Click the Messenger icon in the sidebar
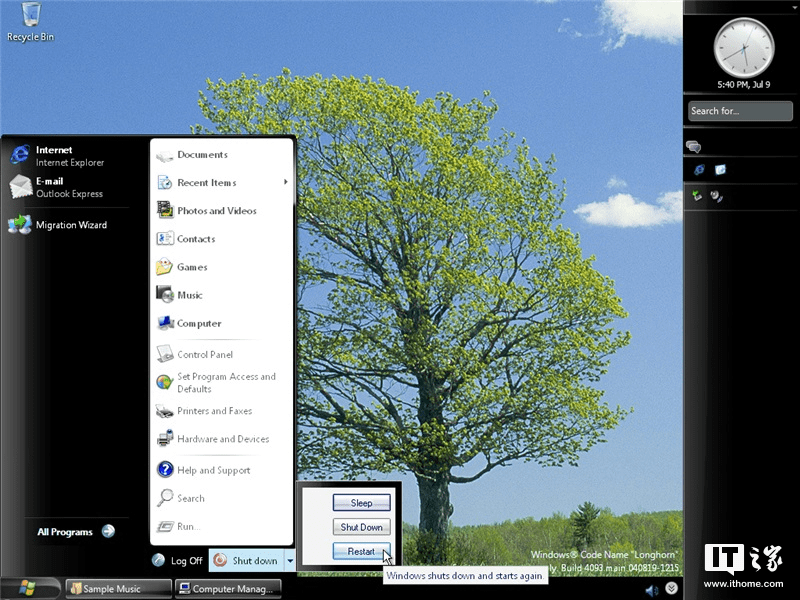 tap(695, 146)
